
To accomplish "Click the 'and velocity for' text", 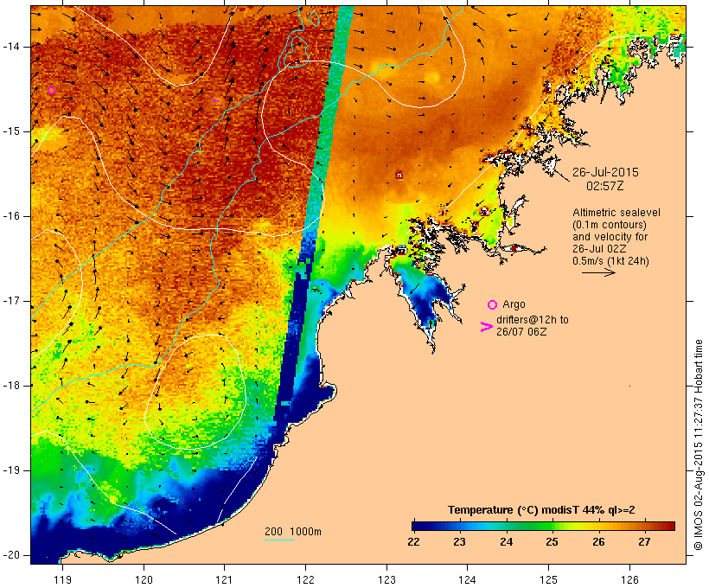I will click(x=610, y=237).
